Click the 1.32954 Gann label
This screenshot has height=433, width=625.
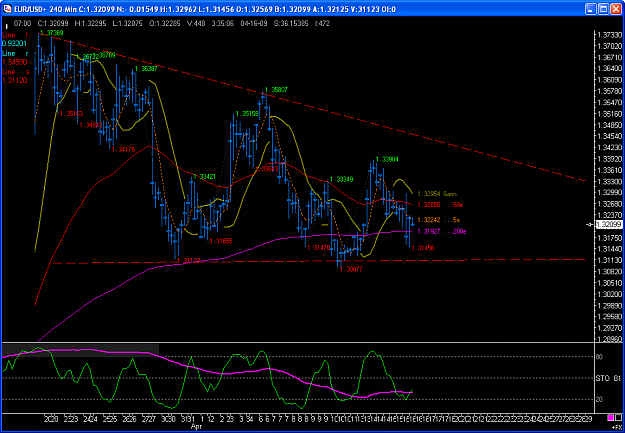click(x=437, y=194)
